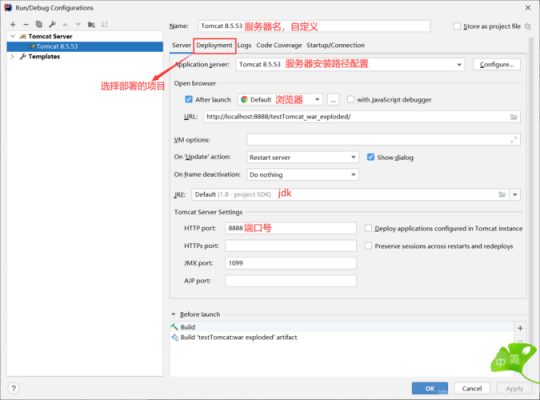Enable Deploy applications configured in Tomcat instance

coord(368,228)
